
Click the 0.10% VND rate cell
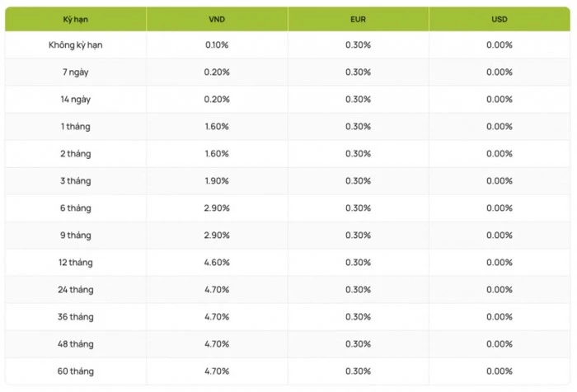(218, 44)
